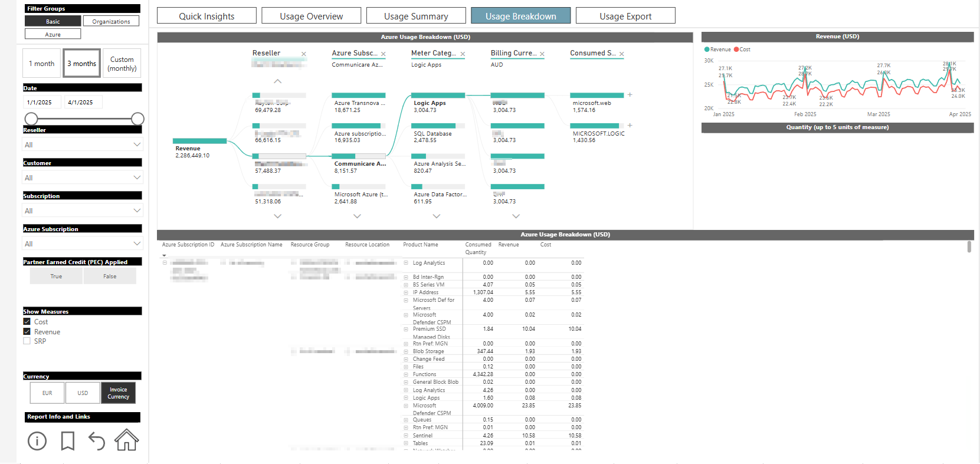The width and height of the screenshot is (980, 464).
Task: Toggle the Cost measure checkbox
Action: [27, 322]
